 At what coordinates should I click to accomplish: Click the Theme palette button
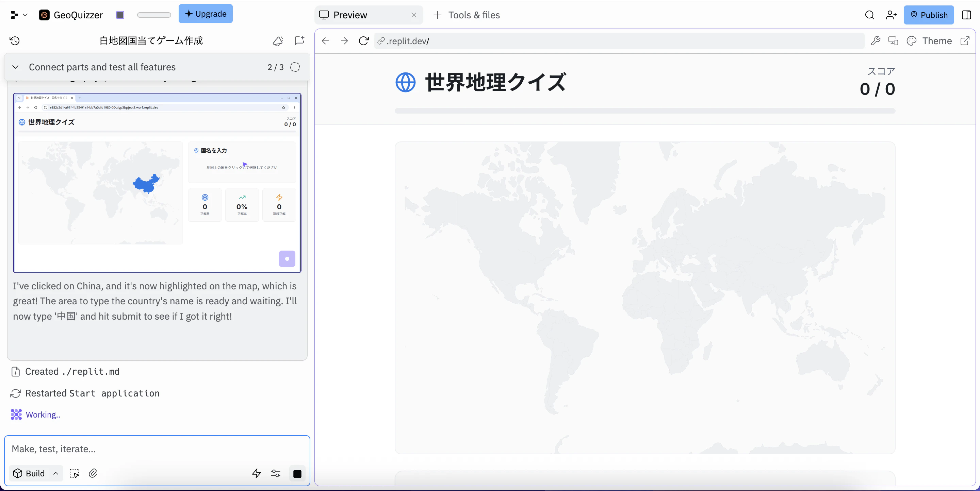(x=929, y=41)
